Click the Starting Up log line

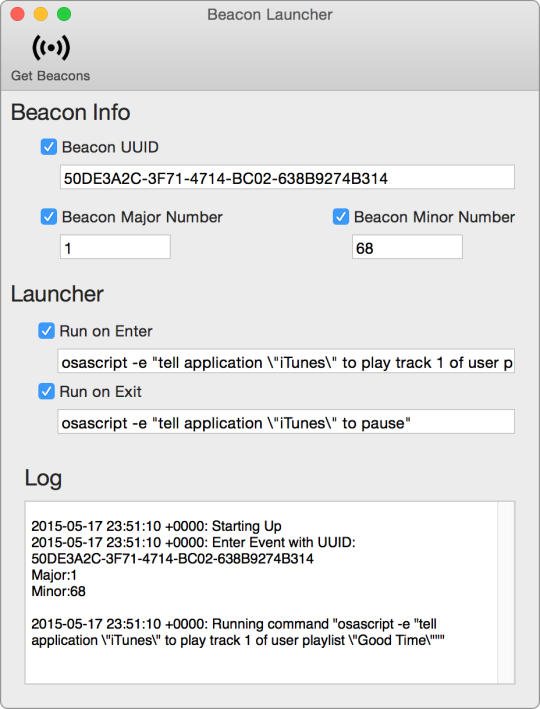pos(156,526)
